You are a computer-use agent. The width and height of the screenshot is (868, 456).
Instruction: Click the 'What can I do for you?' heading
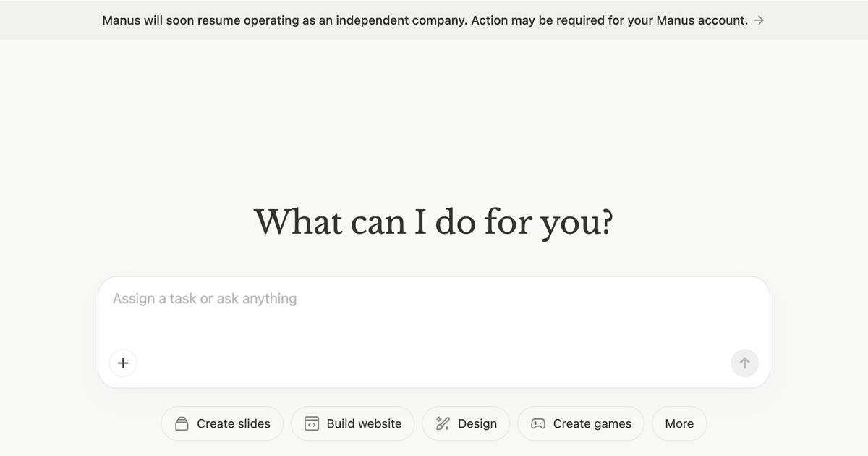click(433, 221)
